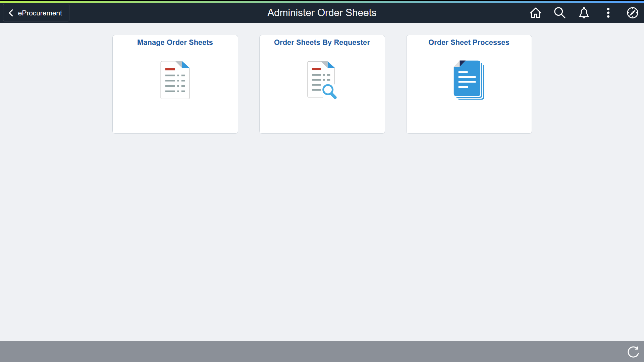This screenshot has height=362, width=644.
Task: Open the Home icon in the header
Action: 535,13
